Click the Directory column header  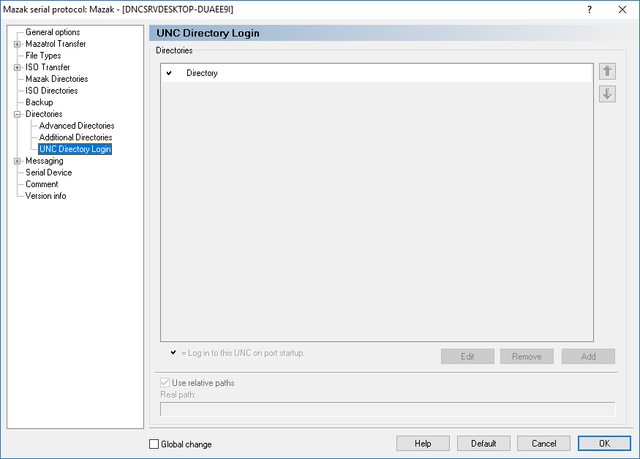click(202, 73)
